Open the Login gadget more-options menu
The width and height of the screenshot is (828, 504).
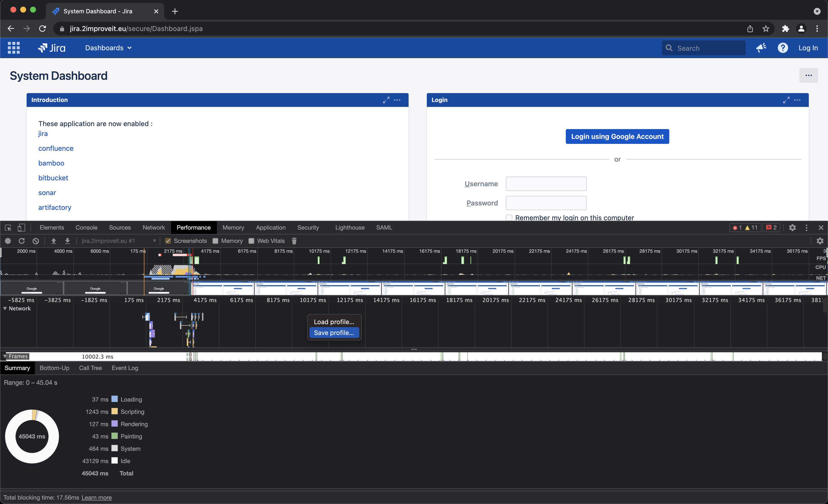click(797, 100)
